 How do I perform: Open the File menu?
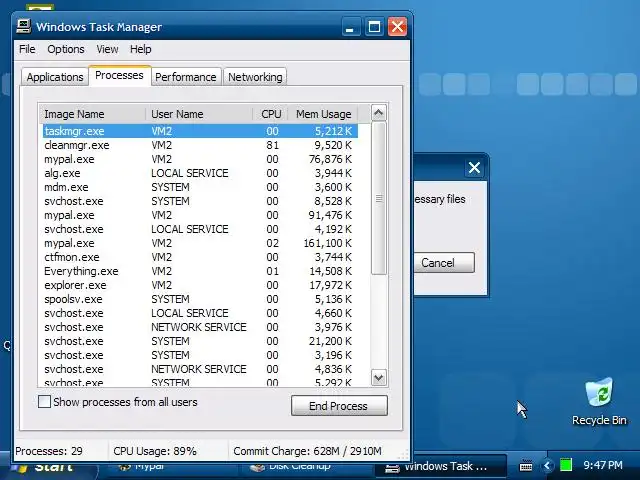tap(27, 49)
